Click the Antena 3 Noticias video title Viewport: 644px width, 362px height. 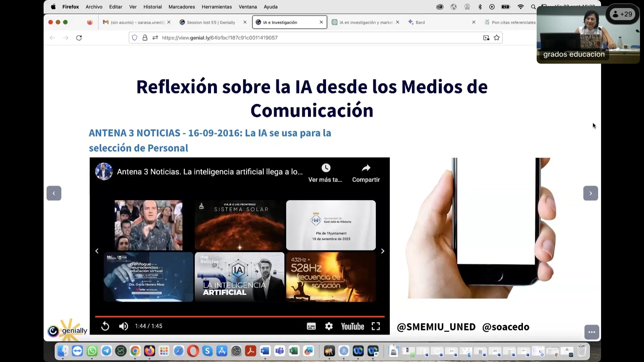(x=210, y=172)
